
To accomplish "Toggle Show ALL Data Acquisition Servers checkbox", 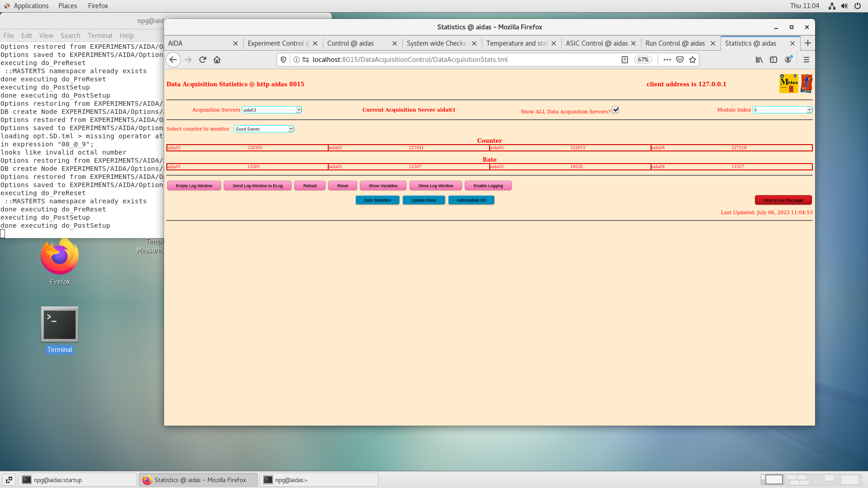I will [x=615, y=110].
